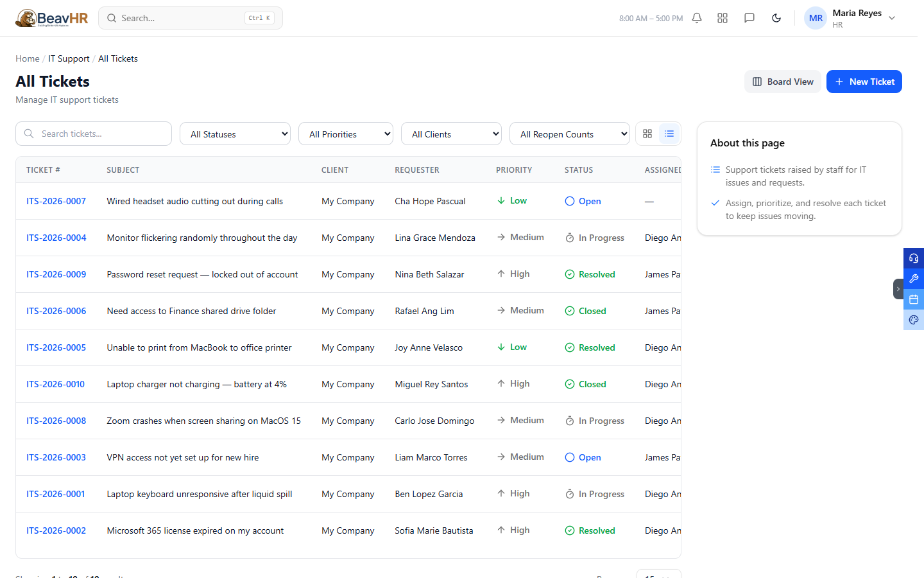The height and width of the screenshot is (578, 924).
Task: Switch to grid view of tickets
Action: (647, 134)
